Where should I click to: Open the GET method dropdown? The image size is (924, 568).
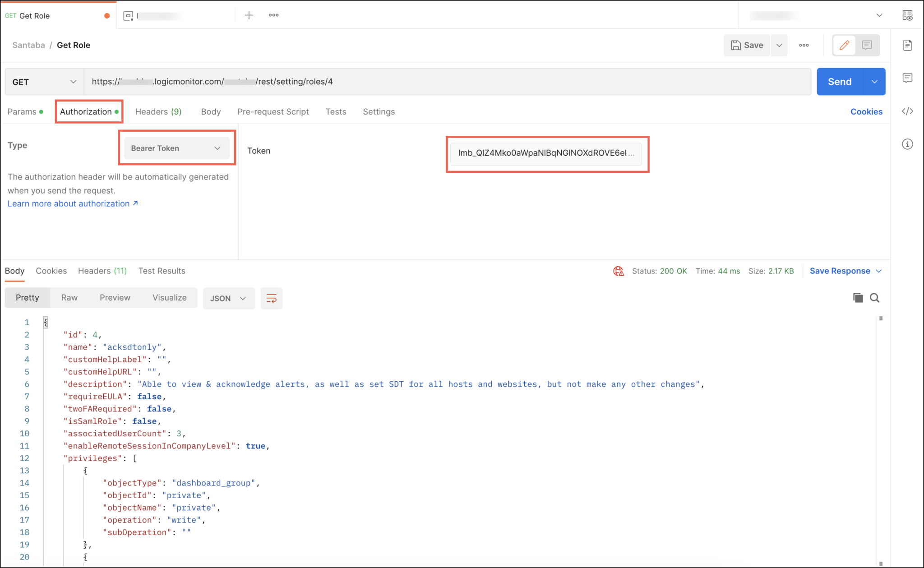click(x=44, y=82)
